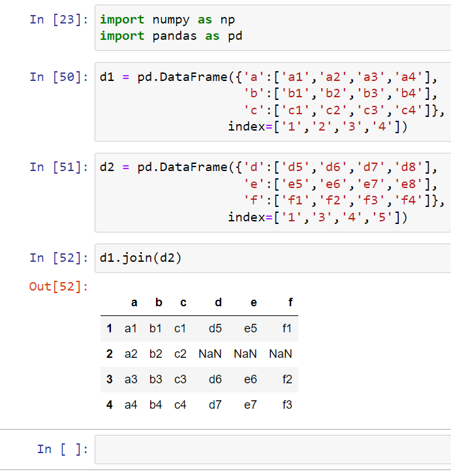Click table cell 'd6'
The image size is (451, 476).
(x=215, y=379)
